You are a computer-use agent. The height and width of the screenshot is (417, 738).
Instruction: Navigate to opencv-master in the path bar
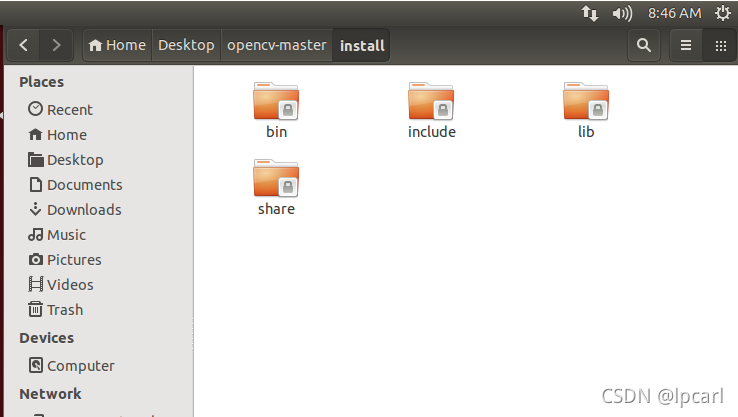[277, 45]
